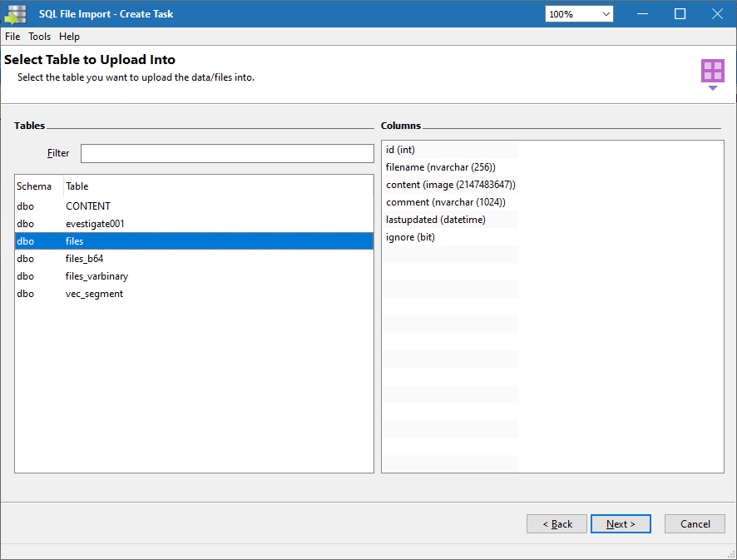Cancel the create task wizard

click(x=695, y=524)
